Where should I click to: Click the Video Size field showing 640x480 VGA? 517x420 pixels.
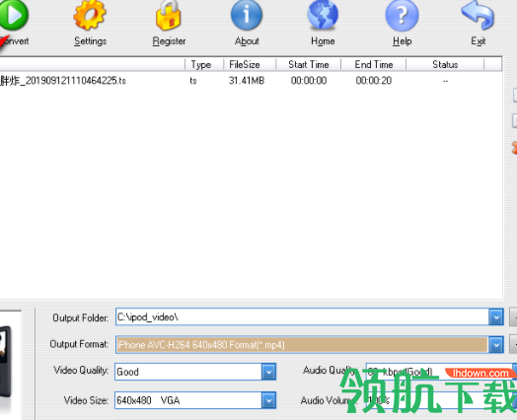pos(188,400)
